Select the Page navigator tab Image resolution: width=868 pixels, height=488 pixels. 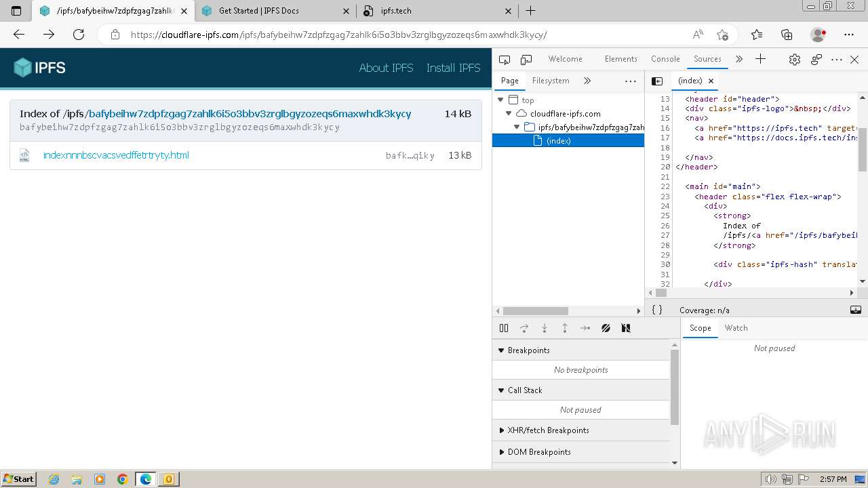(509, 81)
